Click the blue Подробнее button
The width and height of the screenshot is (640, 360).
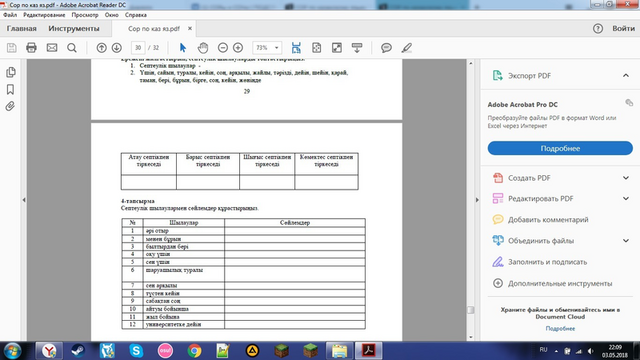(x=560, y=148)
